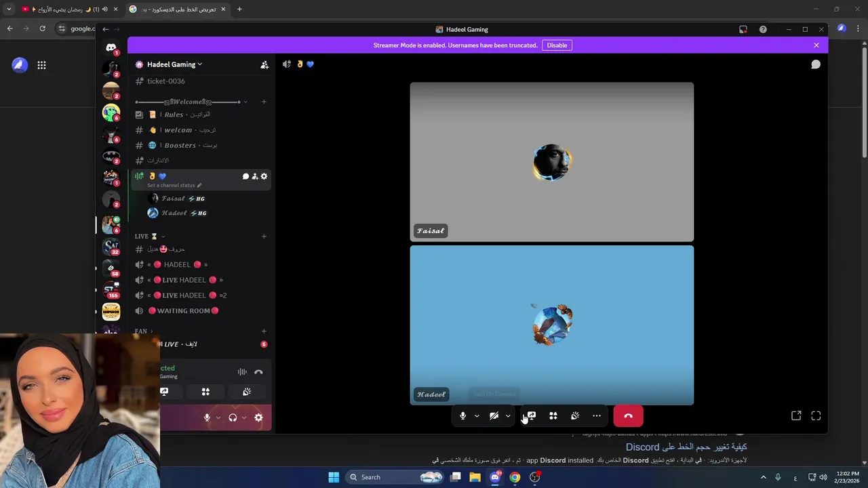
Task: Open Discord help question mark icon
Action: pos(763,29)
